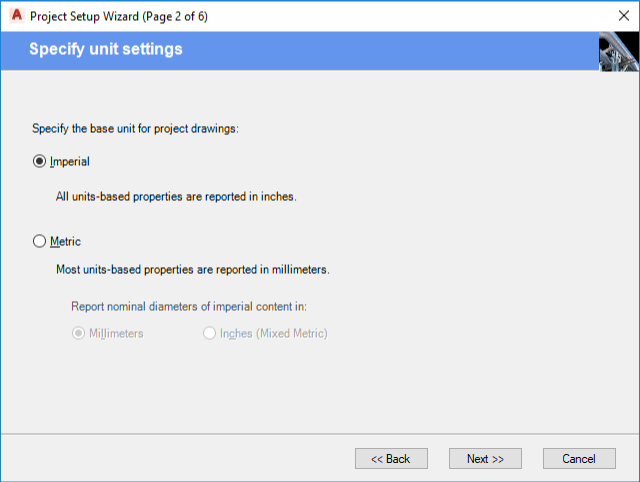This screenshot has height=482, width=640.
Task: Go back with the << Back button
Action: (391, 458)
